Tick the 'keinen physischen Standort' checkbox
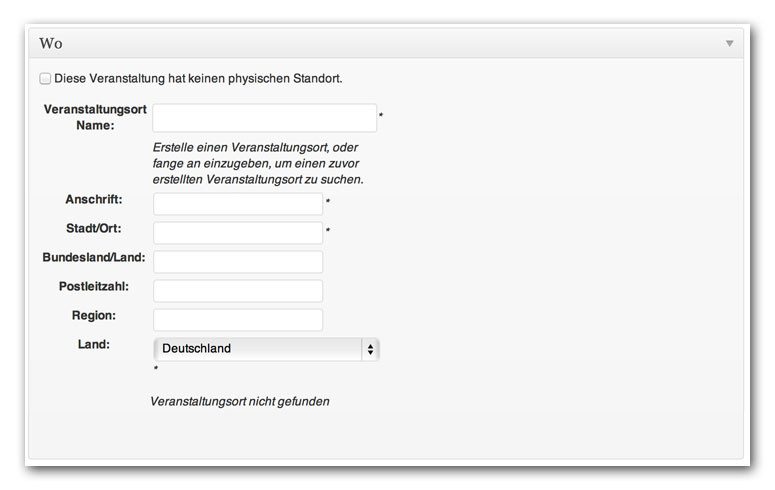 tap(45, 79)
